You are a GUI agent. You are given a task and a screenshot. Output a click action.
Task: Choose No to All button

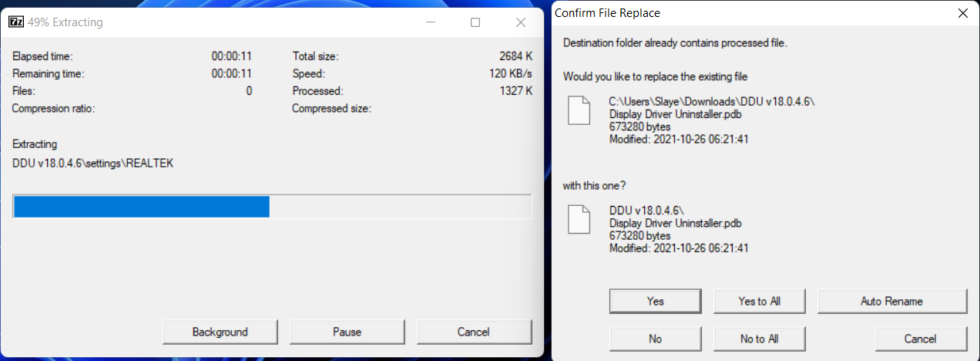[x=759, y=339]
